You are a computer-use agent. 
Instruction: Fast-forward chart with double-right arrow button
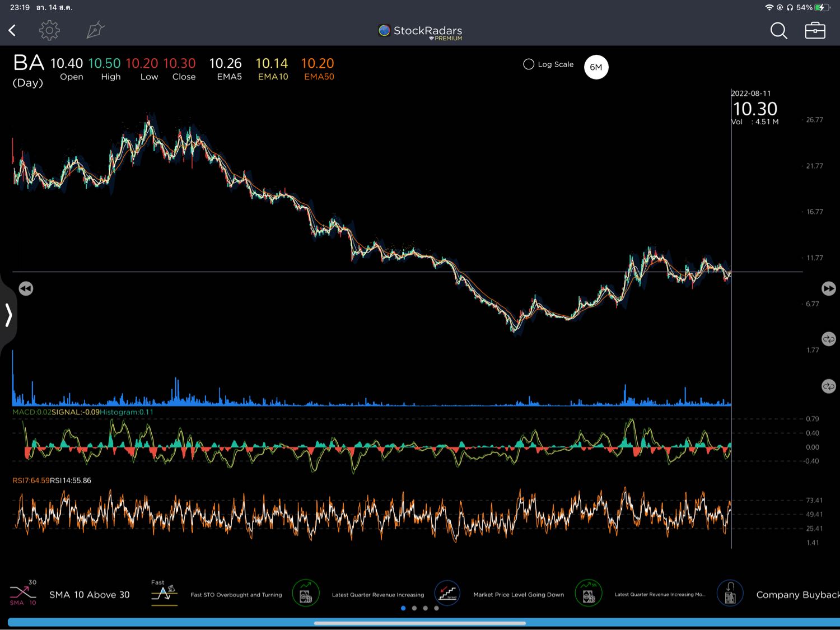tap(828, 288)
